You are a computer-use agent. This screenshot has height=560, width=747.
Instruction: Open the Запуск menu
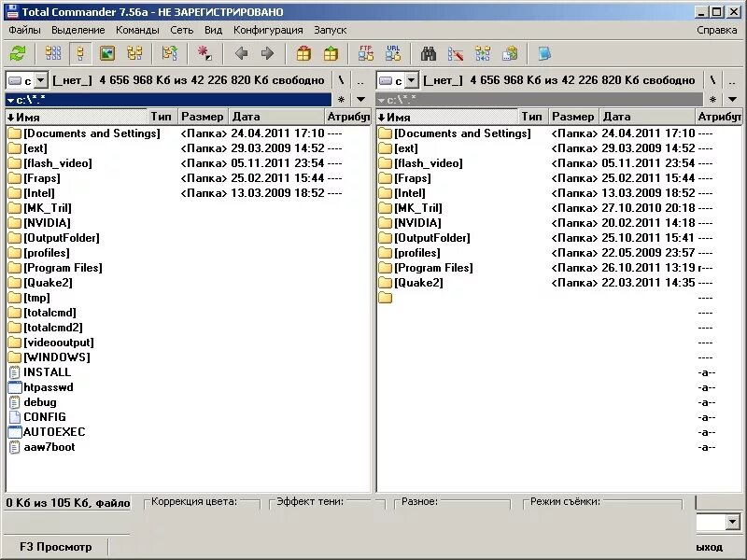coord(331,30)
